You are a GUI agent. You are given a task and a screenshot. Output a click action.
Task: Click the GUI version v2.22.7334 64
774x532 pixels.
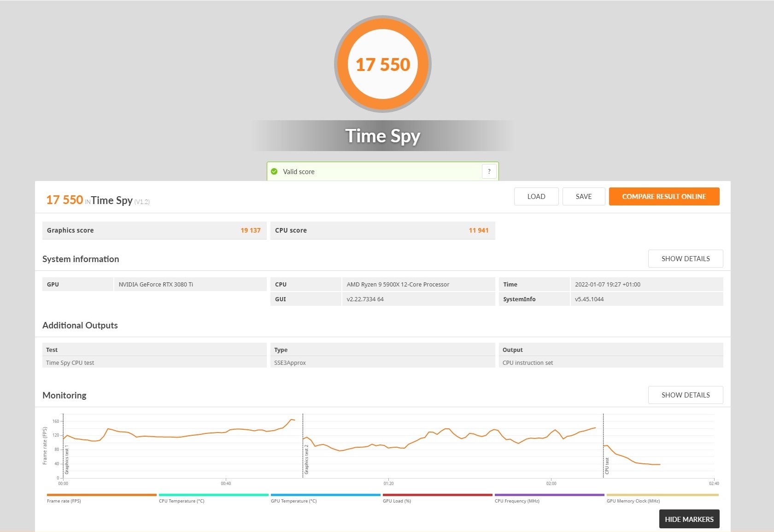click(x=365, y=299)
